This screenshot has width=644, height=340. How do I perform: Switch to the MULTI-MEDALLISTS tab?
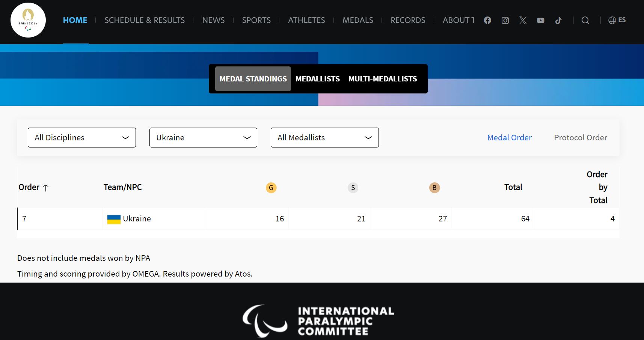383,79
